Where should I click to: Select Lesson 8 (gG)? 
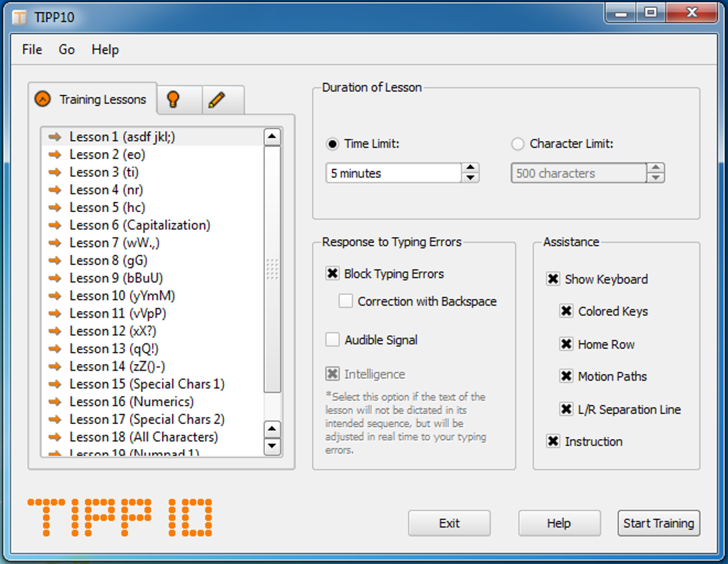(153, 260)
